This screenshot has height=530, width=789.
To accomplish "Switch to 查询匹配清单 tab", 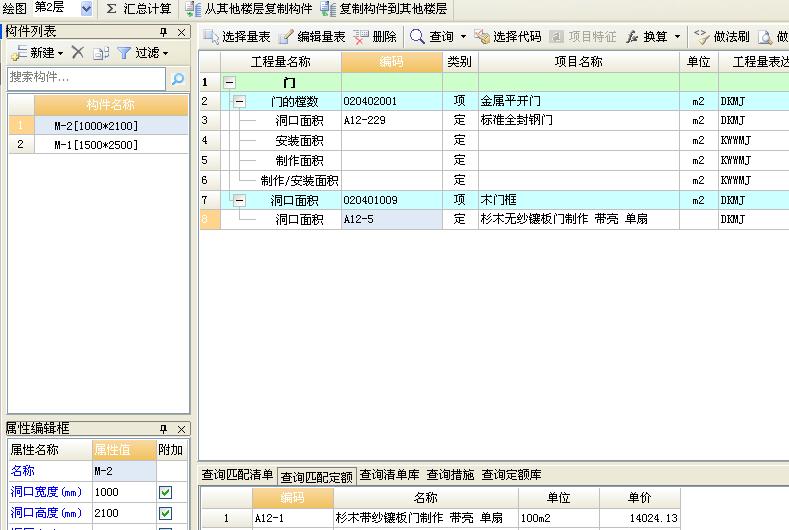I will coord(238,475).
